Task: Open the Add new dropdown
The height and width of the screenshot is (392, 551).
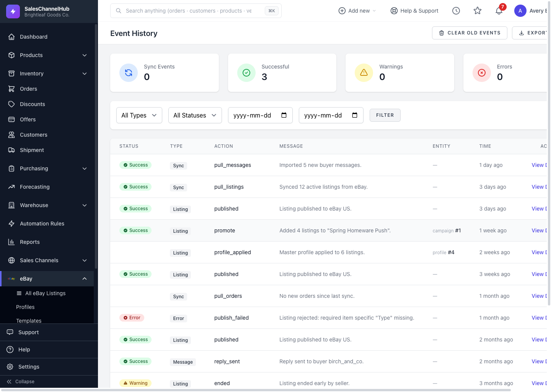Action: [357, 11]
